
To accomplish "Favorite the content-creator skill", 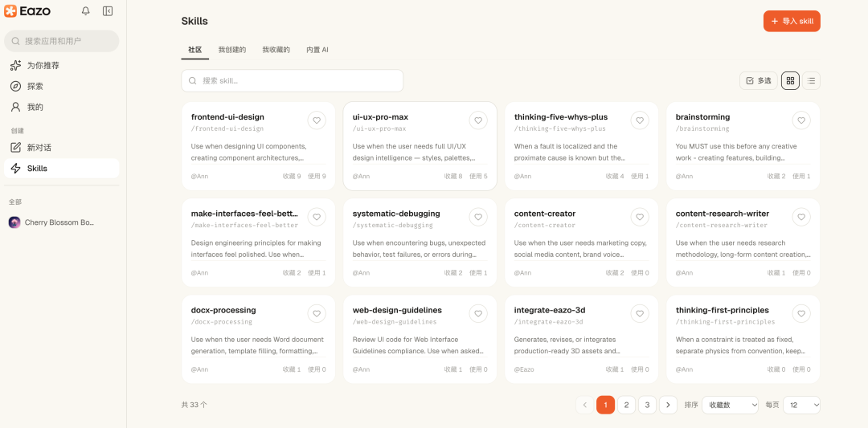I will [x=640, y=218].
